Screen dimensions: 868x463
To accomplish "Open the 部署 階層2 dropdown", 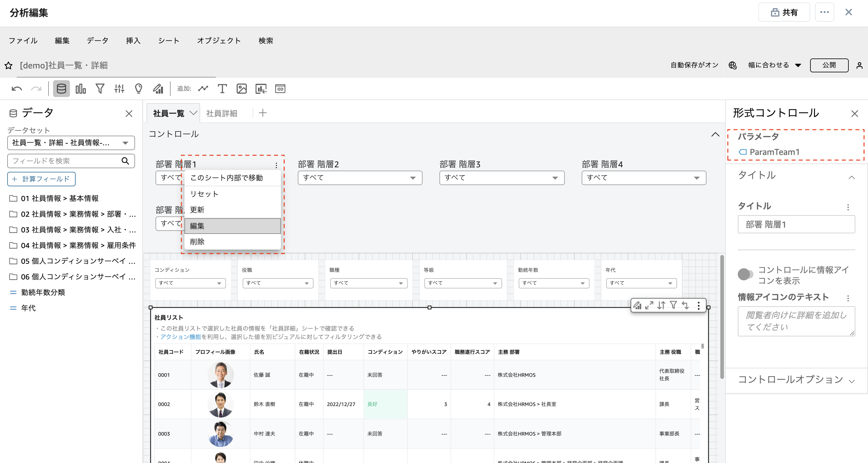I will coord(360,178).
